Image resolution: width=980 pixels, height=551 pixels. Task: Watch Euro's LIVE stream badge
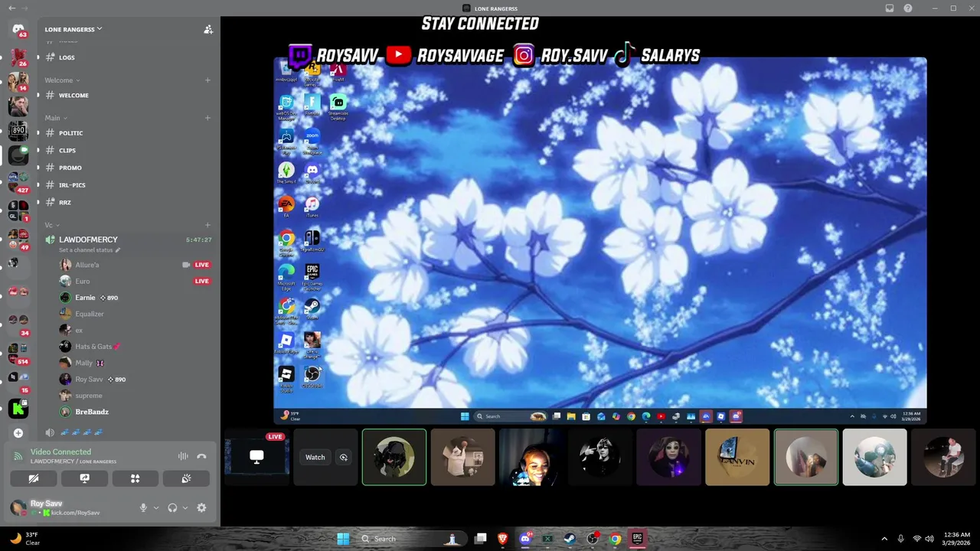pyautogui.click(x=201, y=281)
